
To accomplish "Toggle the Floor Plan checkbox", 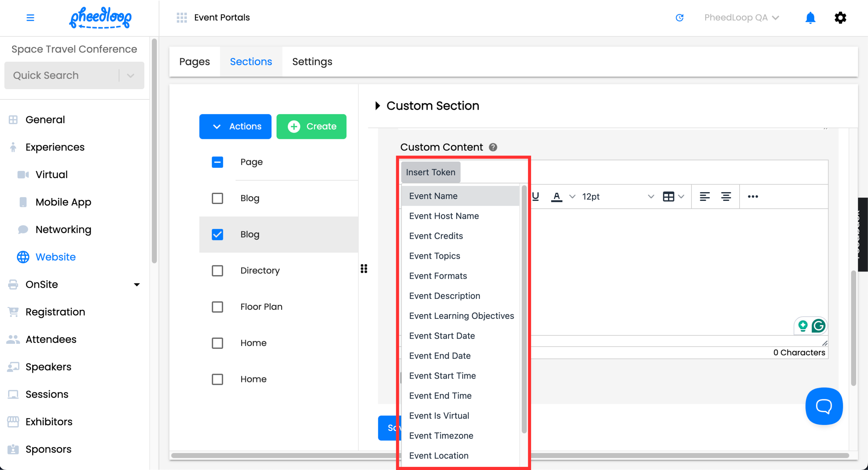I will click(x=217, y=307).
